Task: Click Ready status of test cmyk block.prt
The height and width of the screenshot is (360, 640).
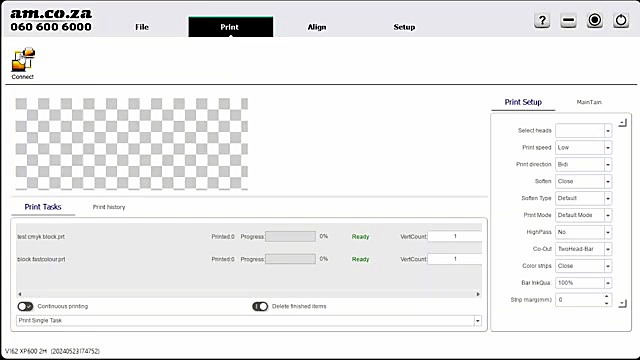Action: [360, 237]
